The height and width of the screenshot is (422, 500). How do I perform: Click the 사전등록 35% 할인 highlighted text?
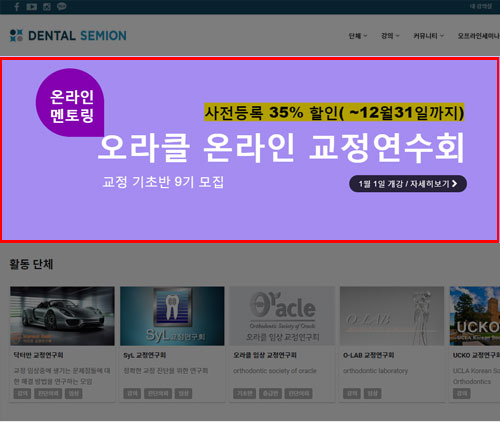click(334, 112)
